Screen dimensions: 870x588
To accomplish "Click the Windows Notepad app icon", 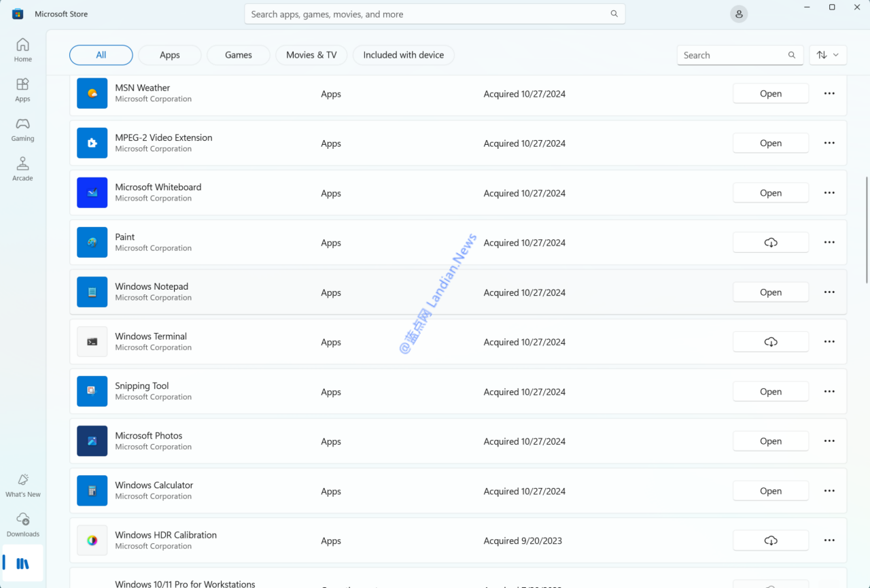I will click(x=92, y=292).
